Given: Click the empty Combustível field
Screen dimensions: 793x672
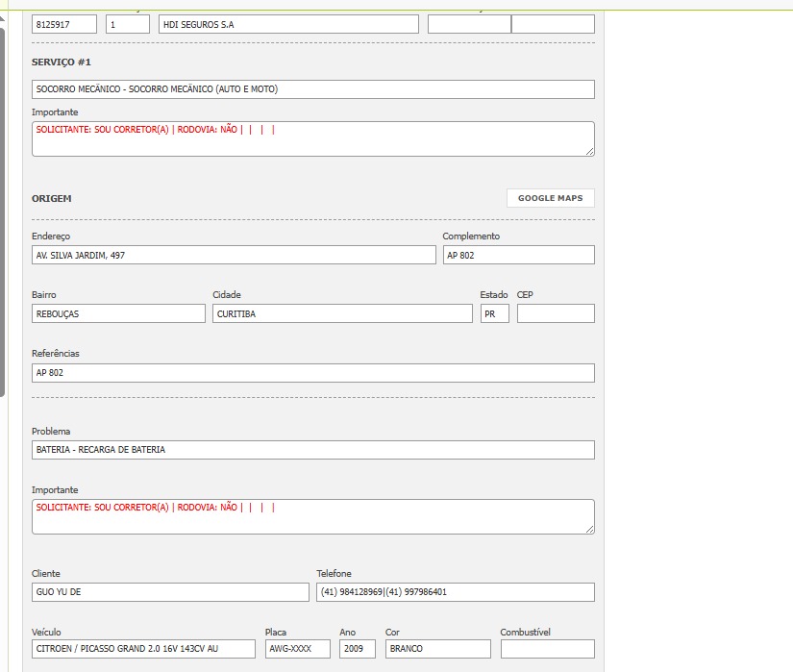Looking at the screenshot, I should (547, 649).
